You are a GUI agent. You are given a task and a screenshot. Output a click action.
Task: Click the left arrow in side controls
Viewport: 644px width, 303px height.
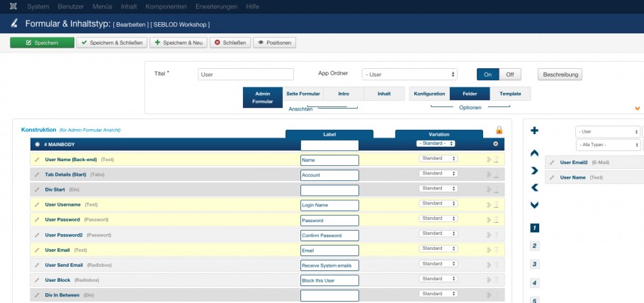[534, 187]
